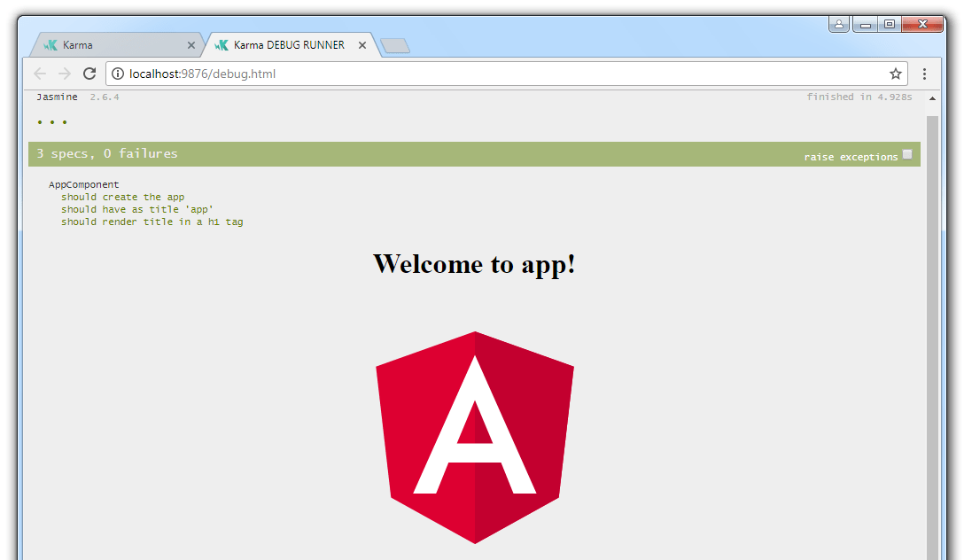Open the browser profile icon

click(x=838, y=23)
